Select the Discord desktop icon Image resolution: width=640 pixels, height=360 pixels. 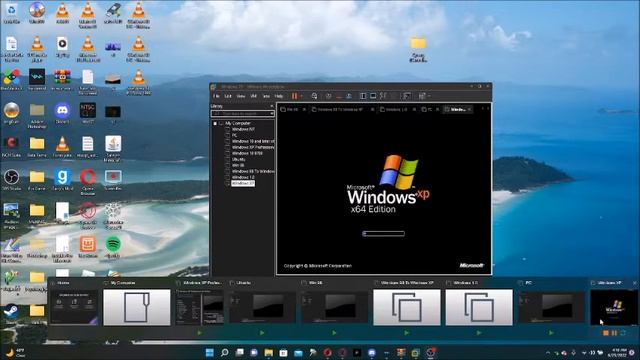pyautogui.click(x=62, y=113)
